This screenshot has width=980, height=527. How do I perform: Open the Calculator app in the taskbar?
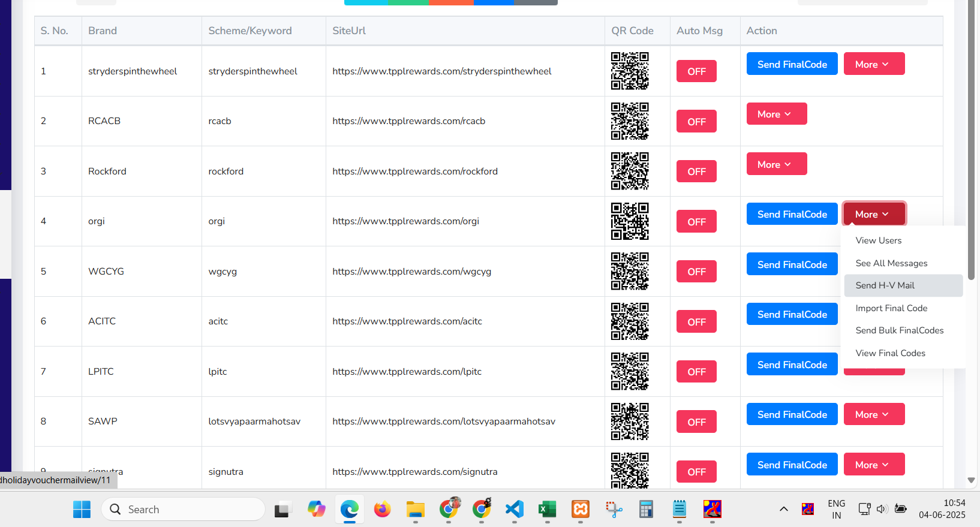click(x=646, y=510)
